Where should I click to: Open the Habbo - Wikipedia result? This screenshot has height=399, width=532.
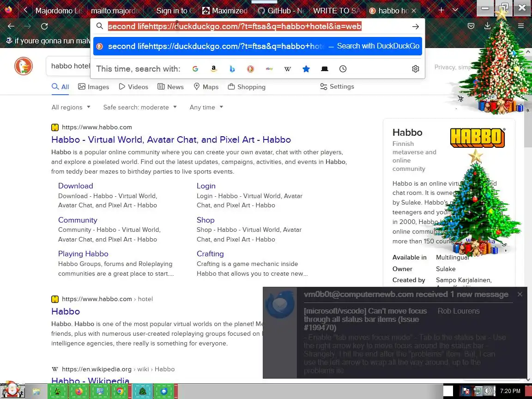(90, 380)
